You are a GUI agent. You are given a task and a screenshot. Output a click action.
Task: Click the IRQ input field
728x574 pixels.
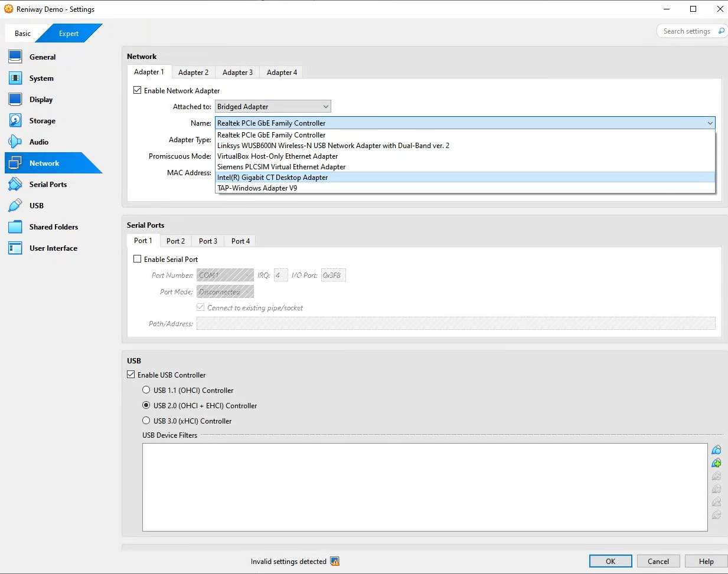pyautogui.click(x=281, y=275)
